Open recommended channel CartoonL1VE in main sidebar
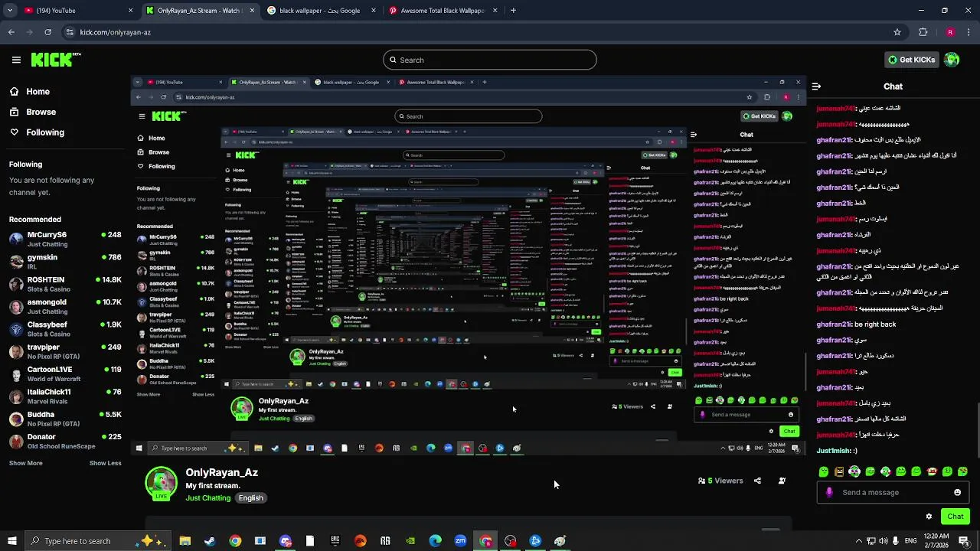Screen dimensions: 980x551 pyautogui.click(x=64, y=373)
